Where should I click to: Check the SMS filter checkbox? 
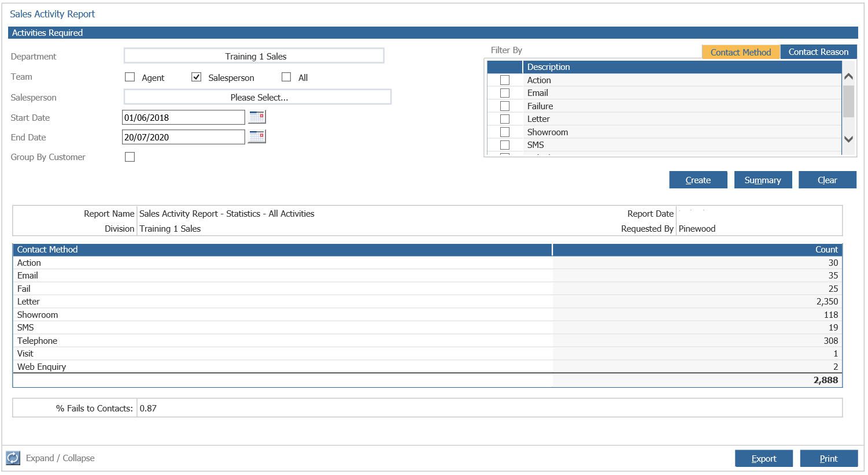pyautogui.click(x=505, y=145)
